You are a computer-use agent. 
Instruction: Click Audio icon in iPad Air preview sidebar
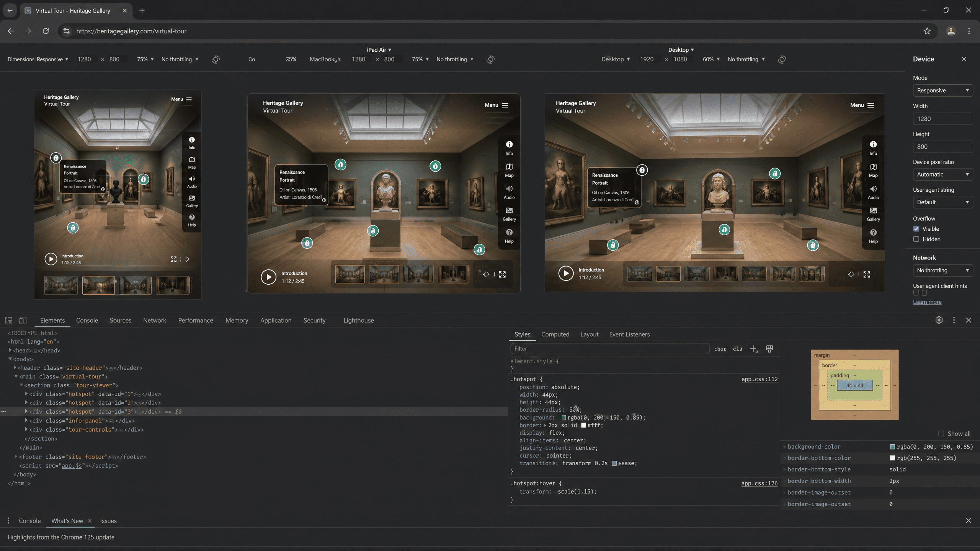pyautogui.click(x=509, y=188)
